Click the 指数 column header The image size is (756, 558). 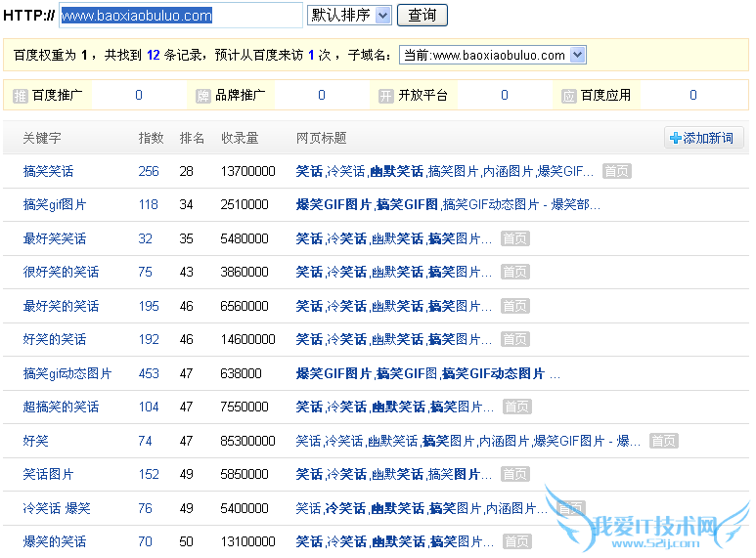pyautogui.click(x=151, y=139)
